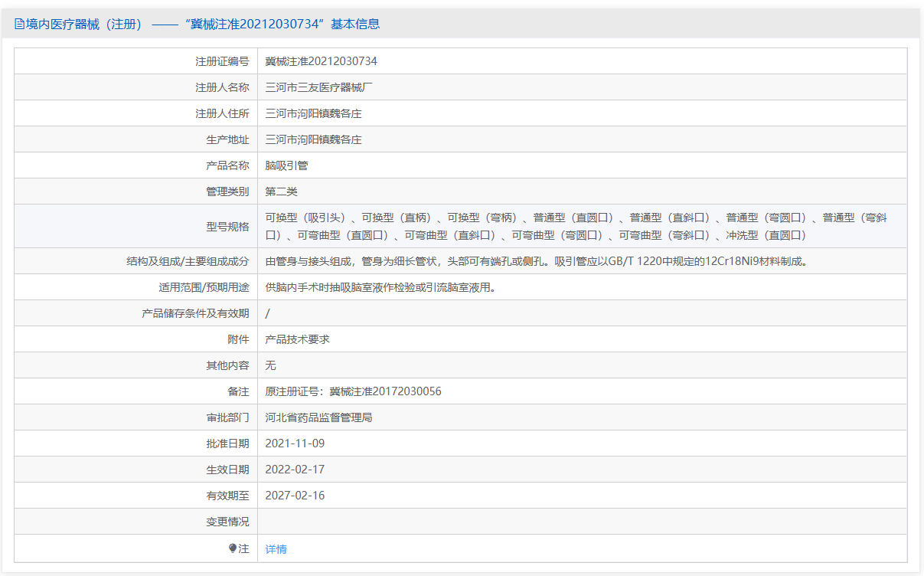The height and width of the screenshot is (576, 924).
Task: Select the 注册人住所 address value
Action: tap(313, 113)
